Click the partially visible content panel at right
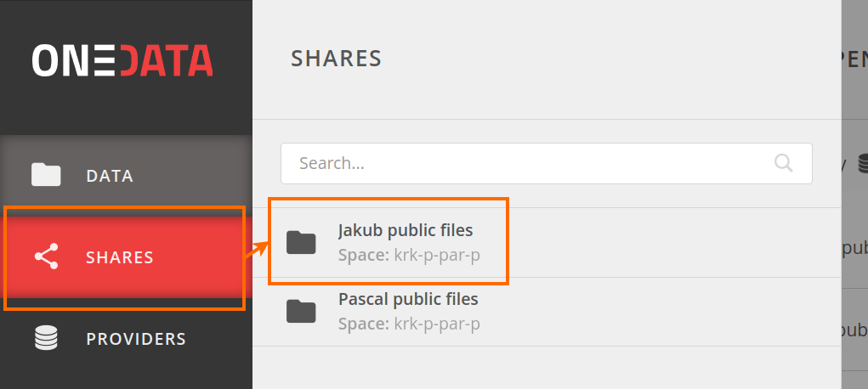 854,194
